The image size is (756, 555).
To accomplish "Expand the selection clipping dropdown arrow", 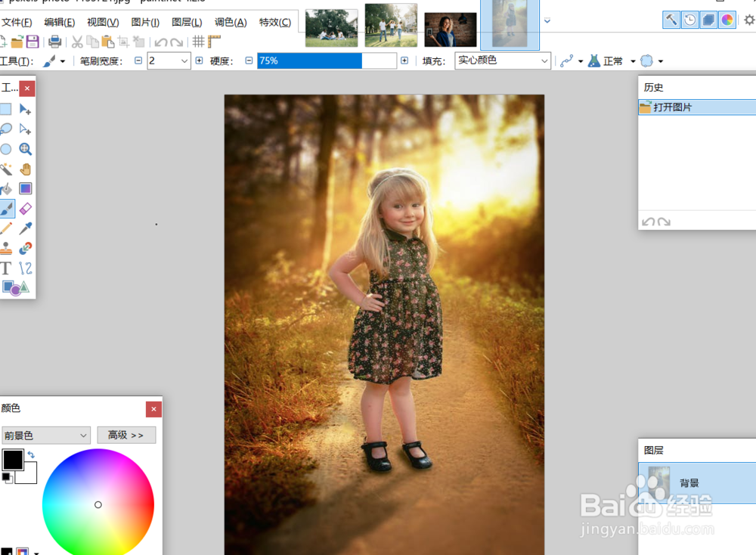I will pyautogui.click(x=661, y=61).
